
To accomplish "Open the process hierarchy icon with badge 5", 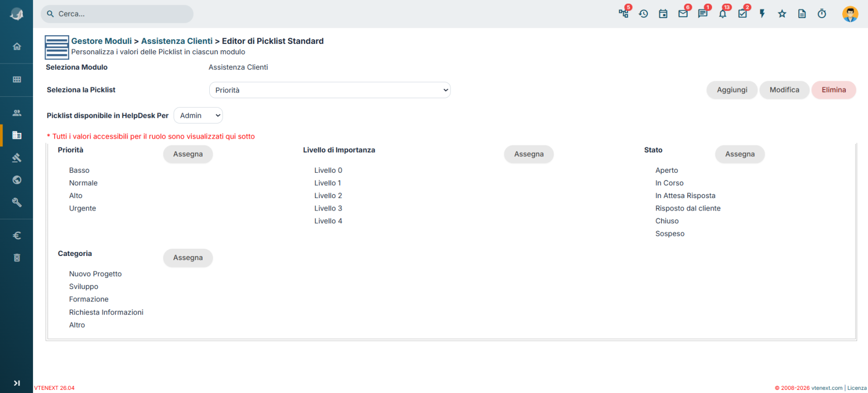I will [x=624, y=13].
